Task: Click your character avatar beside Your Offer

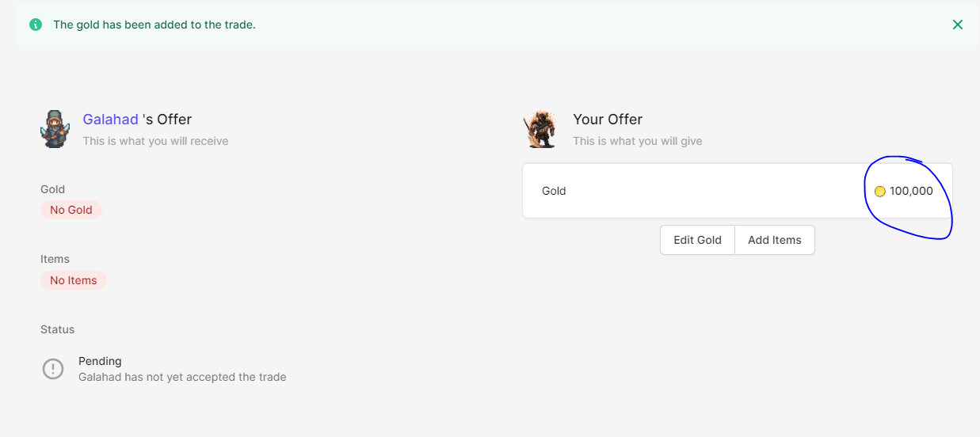Action: click(x=540, y=129)
